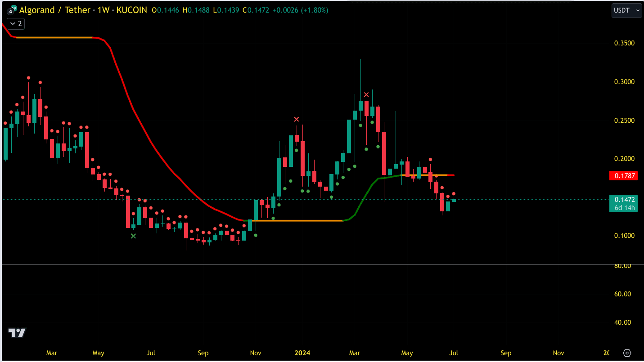Click the 6d 14h bar countdown

pos(625,208)
